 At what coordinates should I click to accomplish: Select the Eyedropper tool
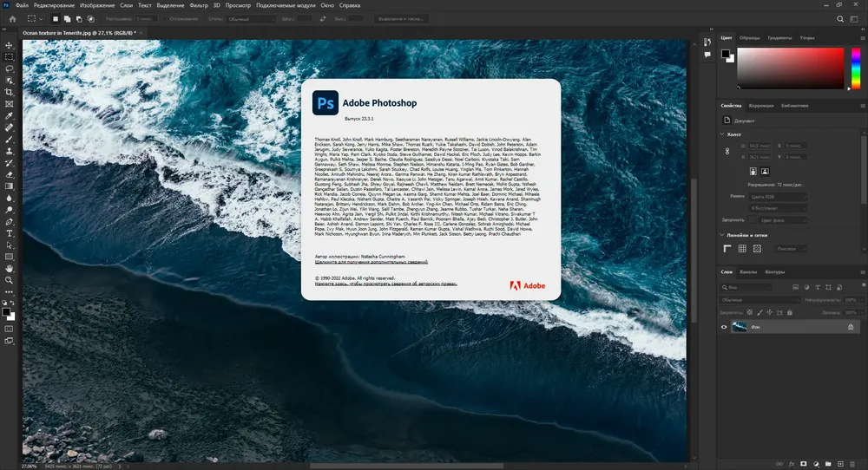click(x=9, y=115)
